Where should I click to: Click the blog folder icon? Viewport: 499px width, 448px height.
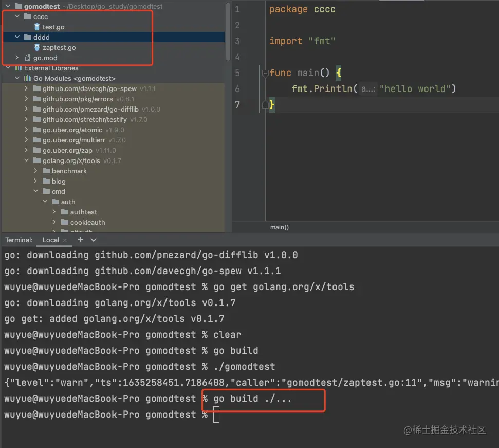click(x=46, y=181)
